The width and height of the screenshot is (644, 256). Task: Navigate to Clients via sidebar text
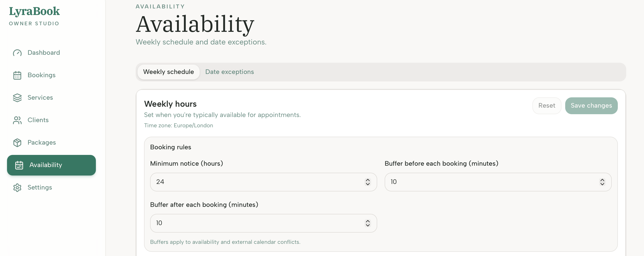coord(38,120)
